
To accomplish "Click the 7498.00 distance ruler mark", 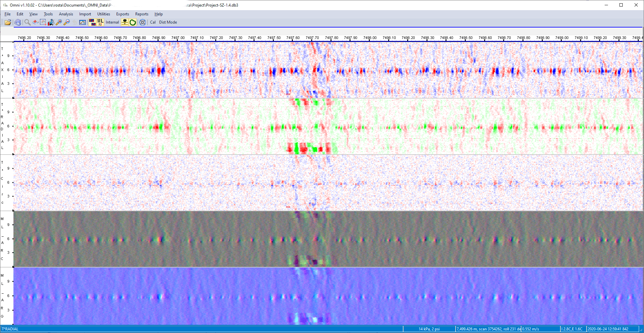I will click(370, 38).
